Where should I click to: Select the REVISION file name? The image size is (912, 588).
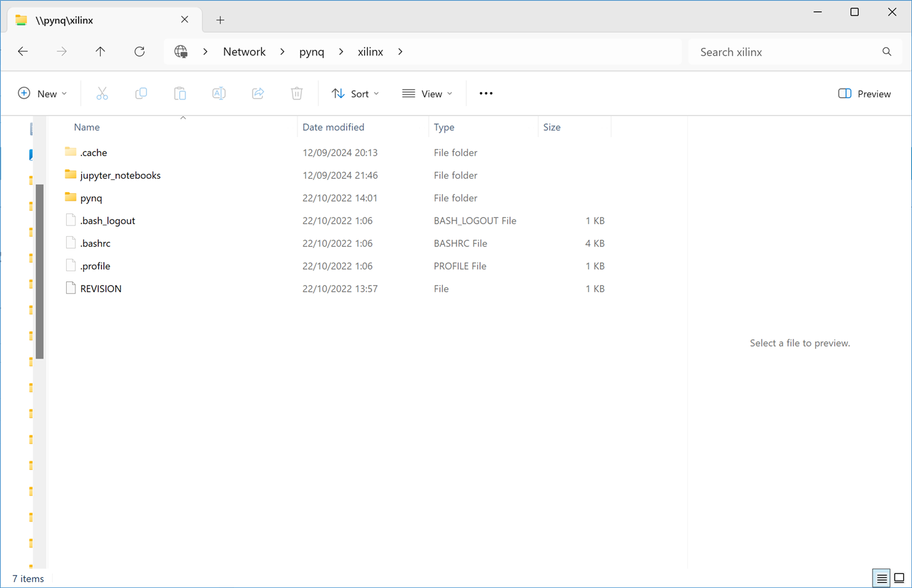pyautogui.click(x=101, y=289)
